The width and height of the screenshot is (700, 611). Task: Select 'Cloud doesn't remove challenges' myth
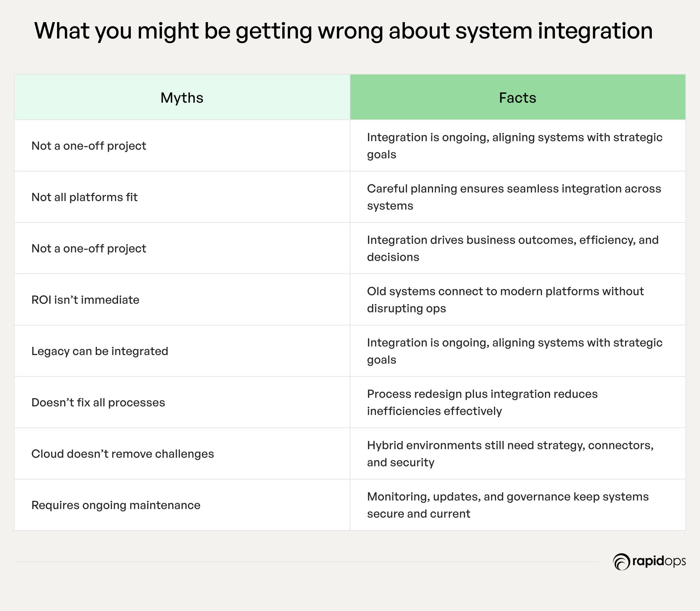coord(123,454)
